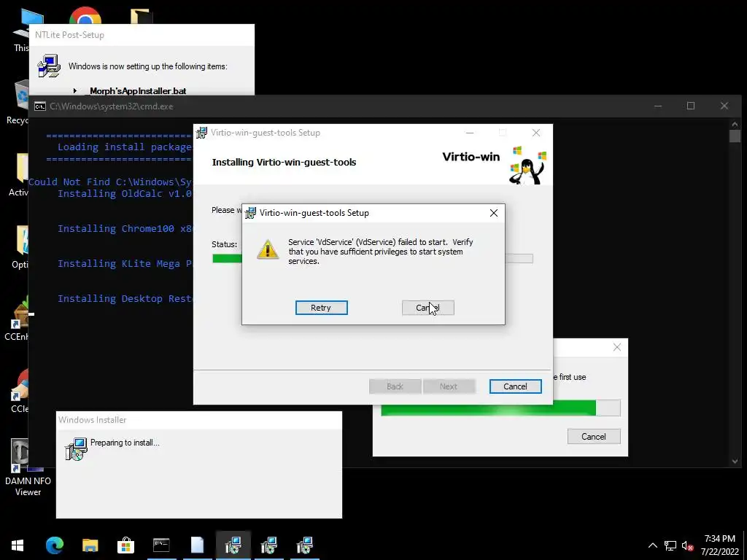The image size is (747, 560).
Task: Click the cmd window scroll down arrow
Action: click(x=735, y=461)
